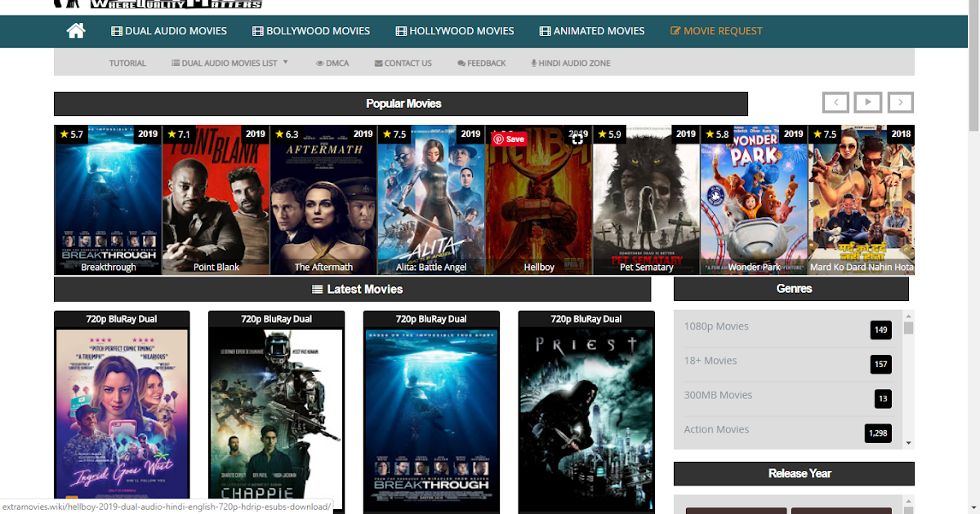Open Point Blank popular movie poster
Image resolution: width=980 pixels, height=514 pixels.
216,200
